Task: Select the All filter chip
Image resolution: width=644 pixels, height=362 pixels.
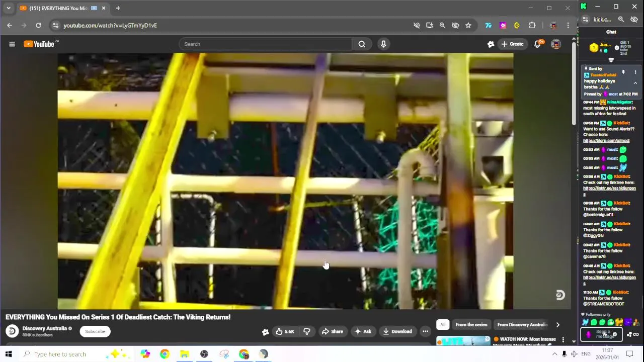Action: pos(443,325)
